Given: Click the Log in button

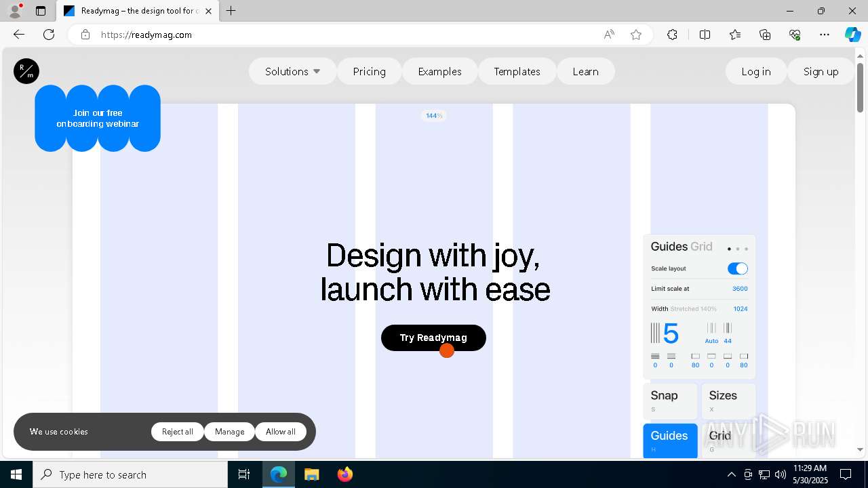Looking at the screenshot, I should tap(756, 71).
